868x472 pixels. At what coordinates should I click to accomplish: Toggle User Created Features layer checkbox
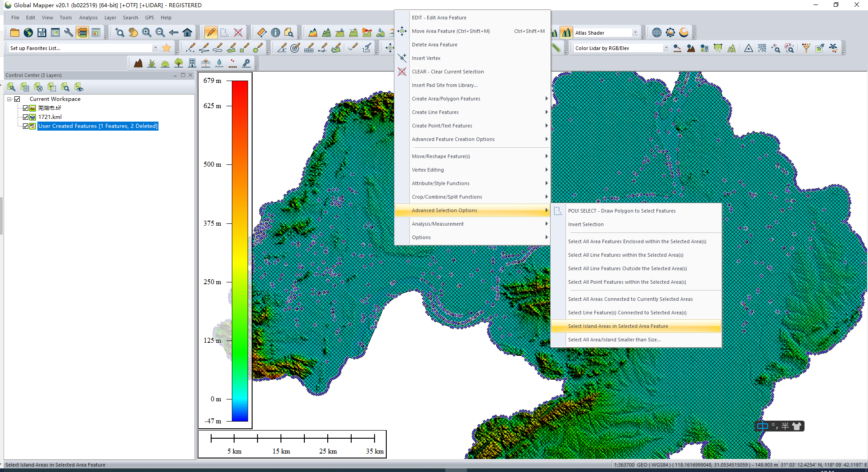[x=26, y=126]
